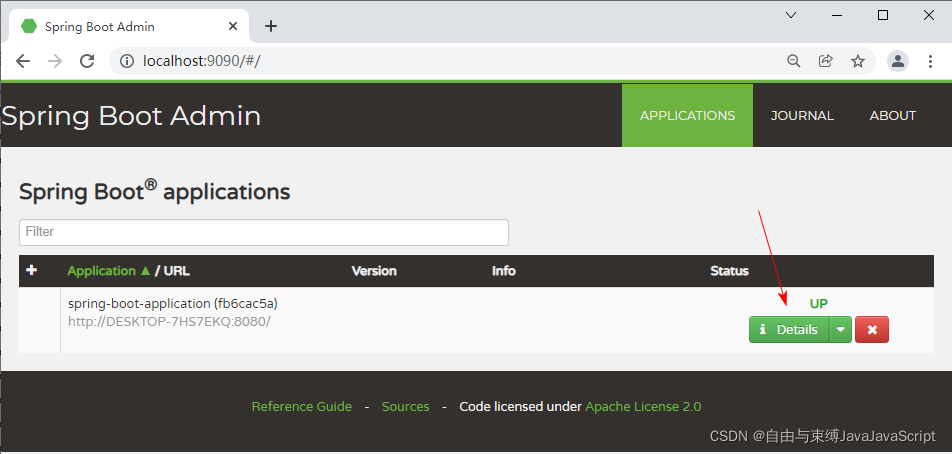The height and width of the screenshot is (454, 952).
Task: Click the URL column header
Action: pyautogui.click(x=177, y=271)
